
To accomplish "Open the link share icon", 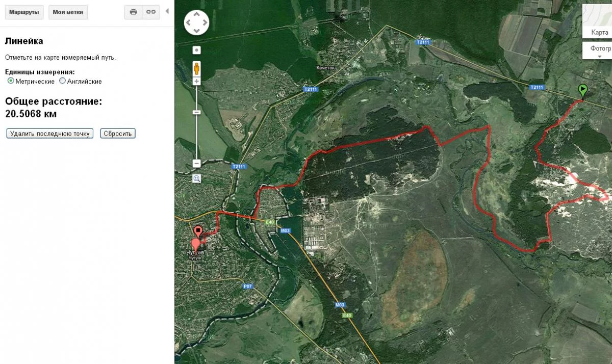I will [151, 12].
